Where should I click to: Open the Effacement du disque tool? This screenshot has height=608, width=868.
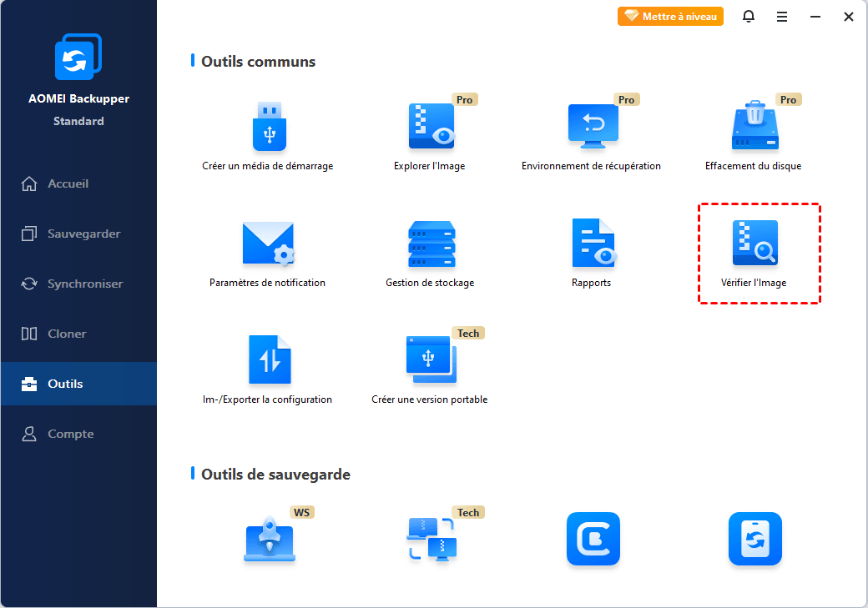pyautogui.click(x=754, y=136)
